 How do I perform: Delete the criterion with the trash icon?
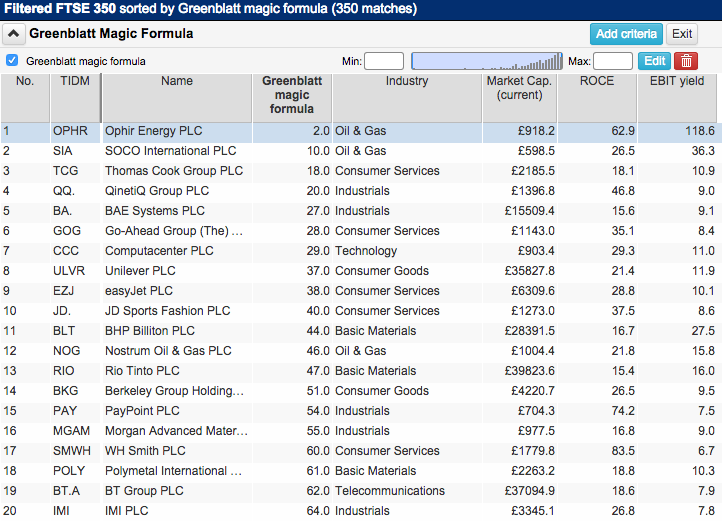pyautogui.click(x=686, y=61)
